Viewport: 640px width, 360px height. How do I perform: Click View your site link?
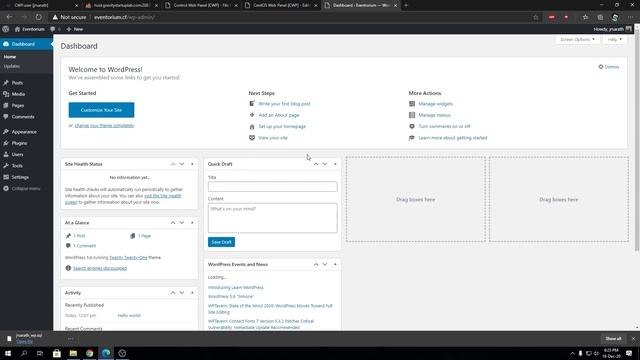pyautogui.click(x=273, y=138)
